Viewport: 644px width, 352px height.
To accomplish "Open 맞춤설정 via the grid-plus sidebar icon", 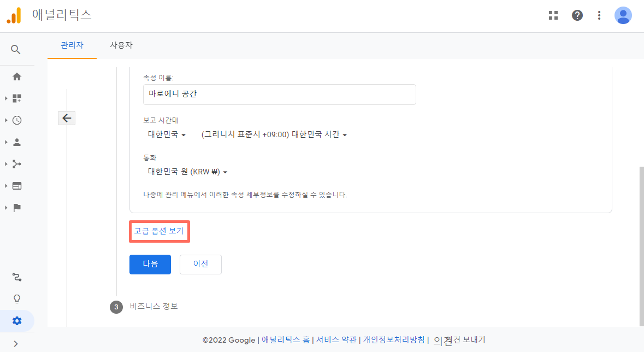I will click(16, 98).
